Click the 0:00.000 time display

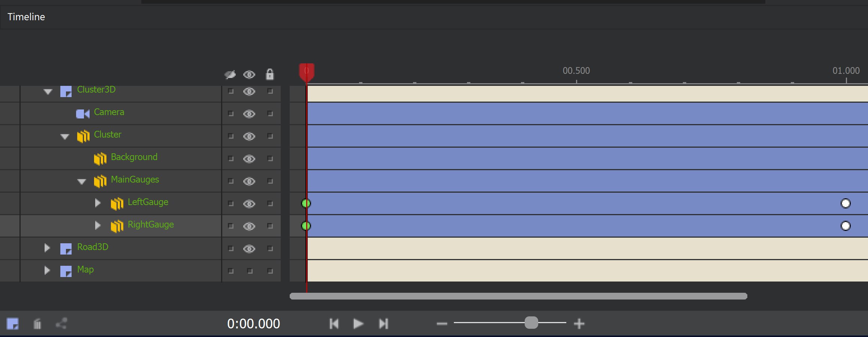pyautogui.click(x=254, y=324)
